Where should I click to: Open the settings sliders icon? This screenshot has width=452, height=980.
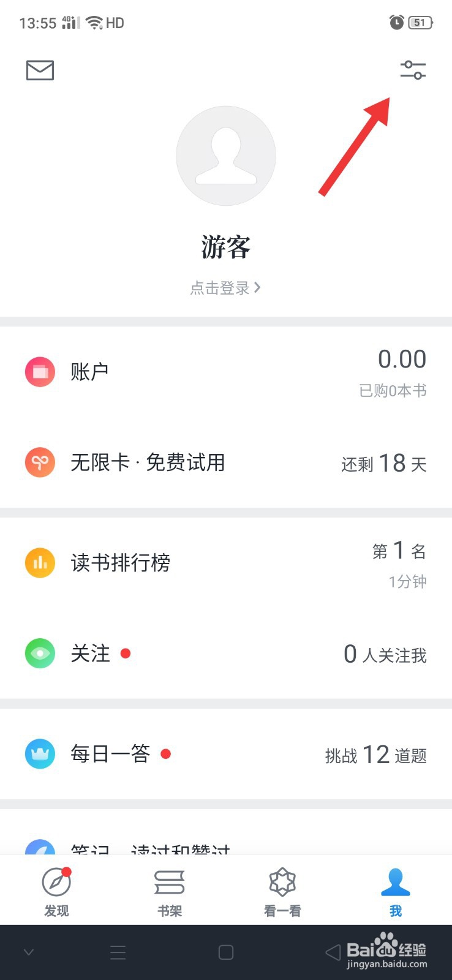(413, 70)
